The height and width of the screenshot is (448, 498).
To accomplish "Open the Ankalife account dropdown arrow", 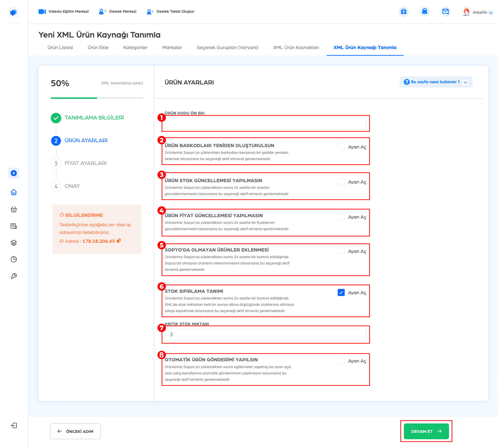I will tap(491, 12).
